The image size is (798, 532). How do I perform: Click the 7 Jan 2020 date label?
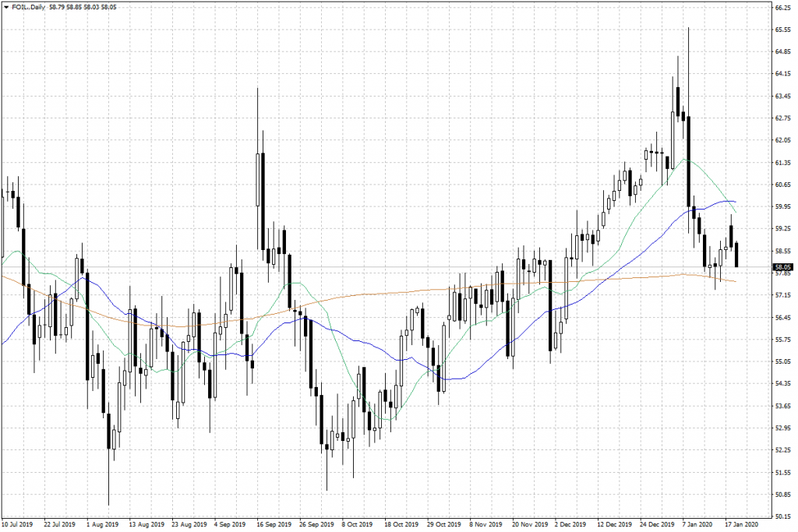pyautogui.click(x=697, y=524)
